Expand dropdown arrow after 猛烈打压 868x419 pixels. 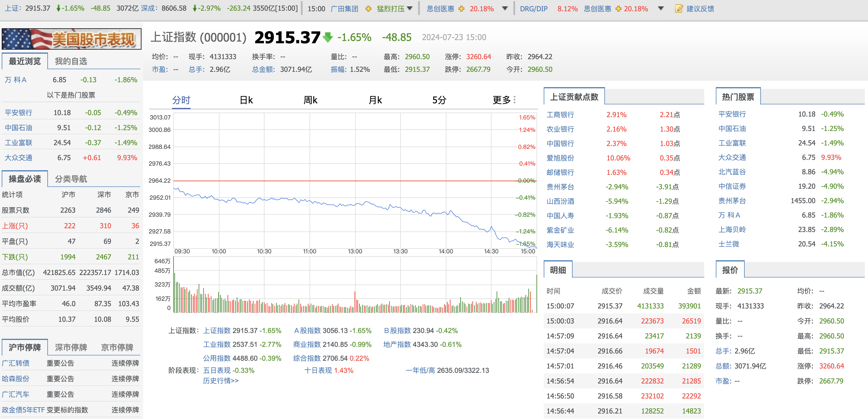click(x=410, y=8)
